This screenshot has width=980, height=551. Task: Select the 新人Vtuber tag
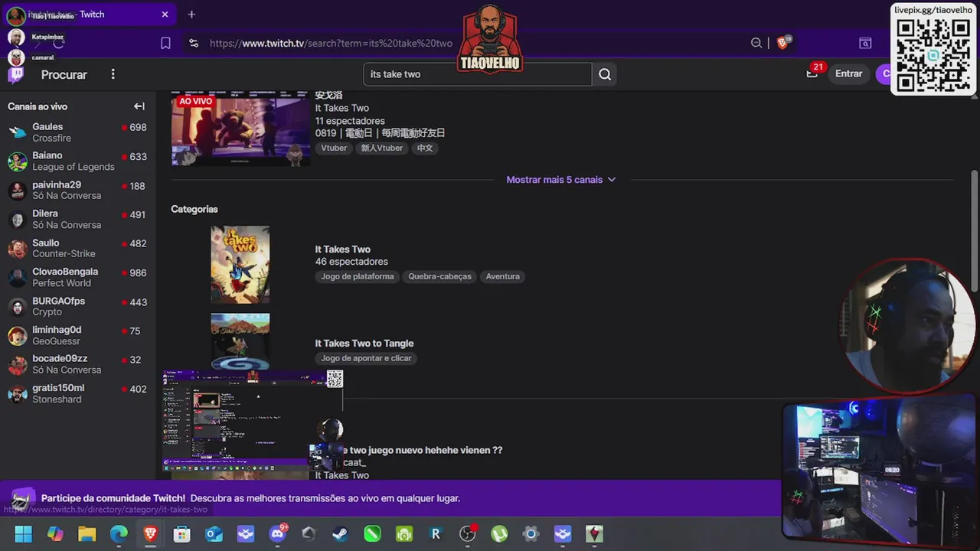point(381,148)
